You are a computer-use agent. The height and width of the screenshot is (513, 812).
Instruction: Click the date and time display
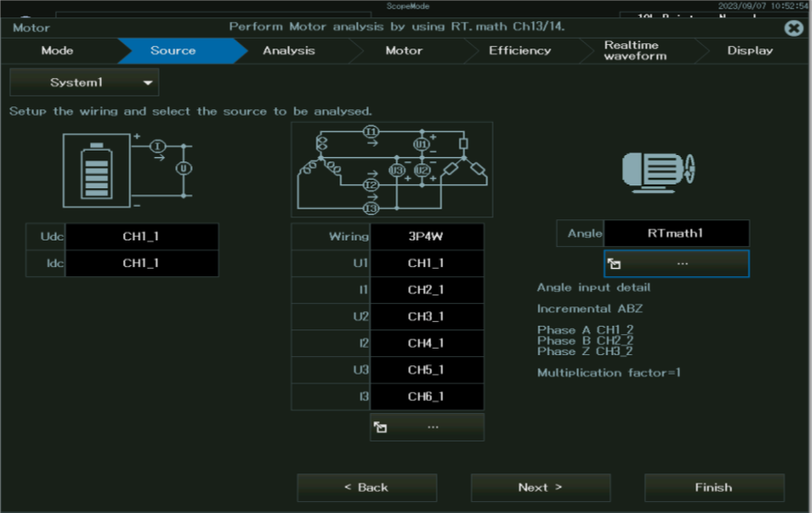click(762, 6)
